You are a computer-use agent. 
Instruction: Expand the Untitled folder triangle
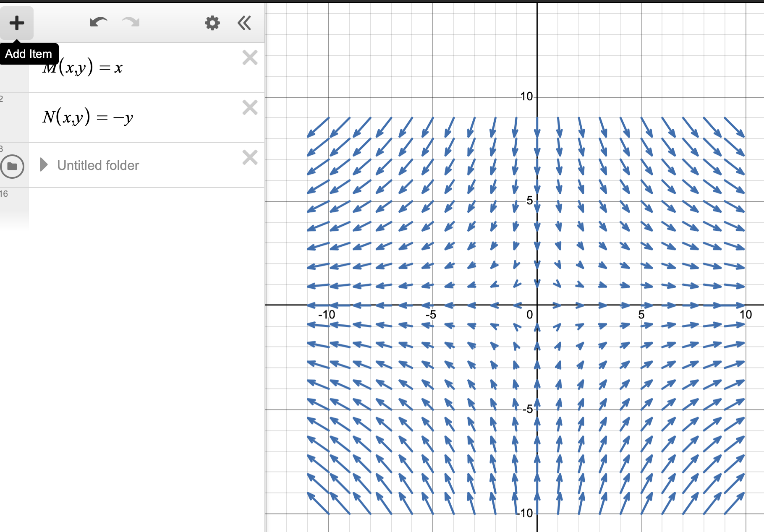(x=43, y=165)
